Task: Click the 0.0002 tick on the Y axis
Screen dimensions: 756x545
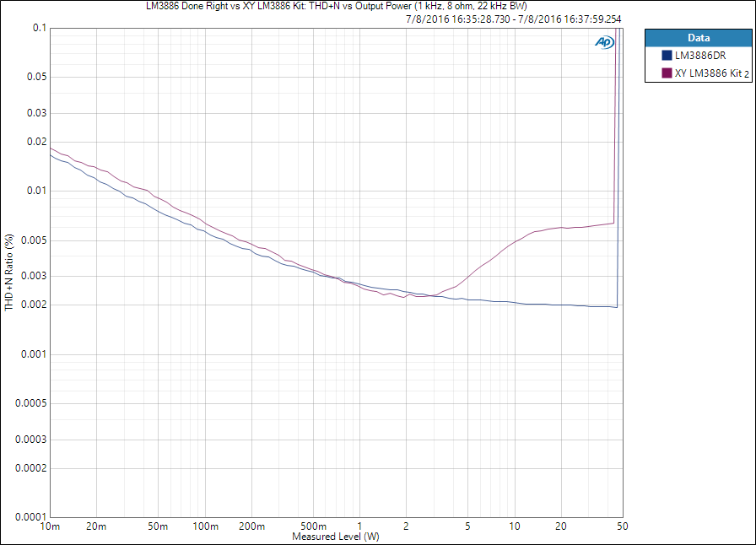Action: click(31, 468)
